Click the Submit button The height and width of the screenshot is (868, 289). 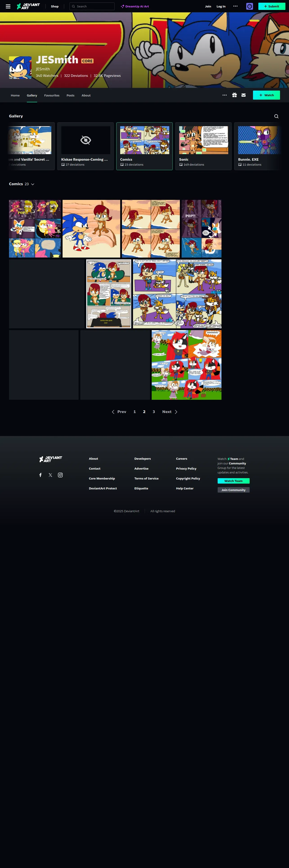coord(271,6)
